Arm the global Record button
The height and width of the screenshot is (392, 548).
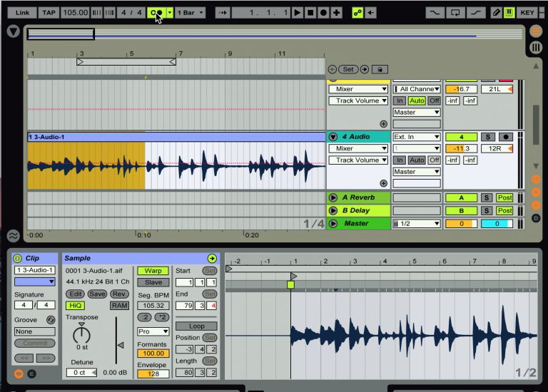323,13
